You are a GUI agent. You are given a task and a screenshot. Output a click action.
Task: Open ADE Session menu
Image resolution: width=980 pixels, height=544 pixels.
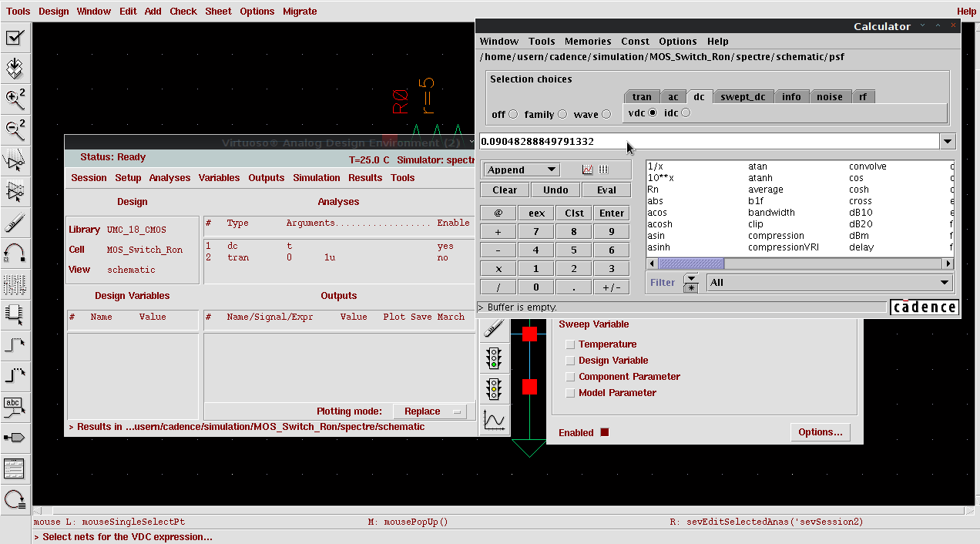[x=89, y=178]
